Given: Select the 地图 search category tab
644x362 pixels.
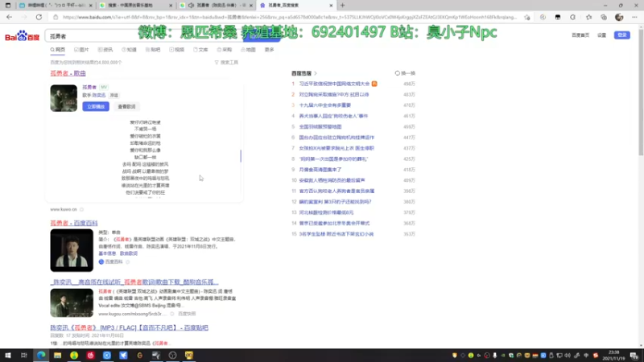Looking at the screenshot, I should tap(248, 50).
